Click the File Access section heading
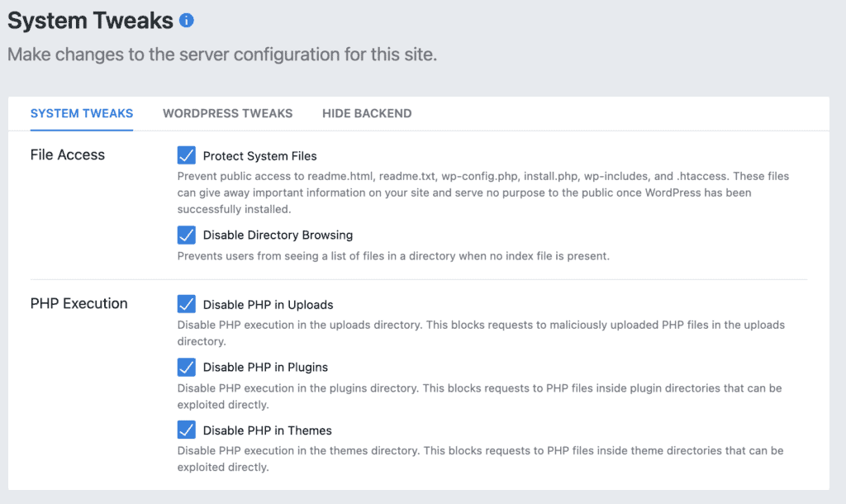The width and height of the screenshot is (846, 504). pyautogui.click(x=68, y=155)
